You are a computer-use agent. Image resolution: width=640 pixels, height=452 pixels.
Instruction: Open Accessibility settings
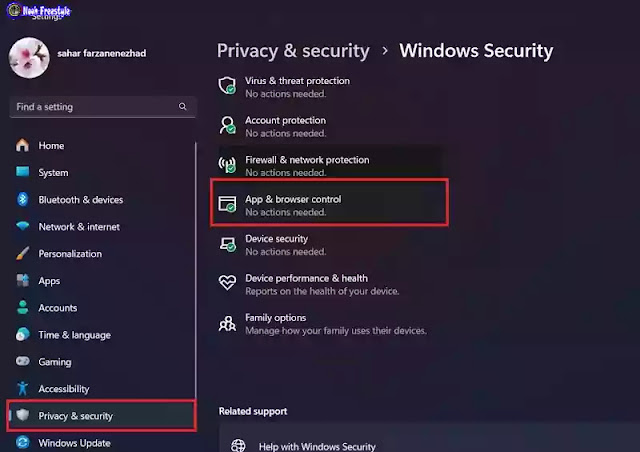[x=101, y=389]
